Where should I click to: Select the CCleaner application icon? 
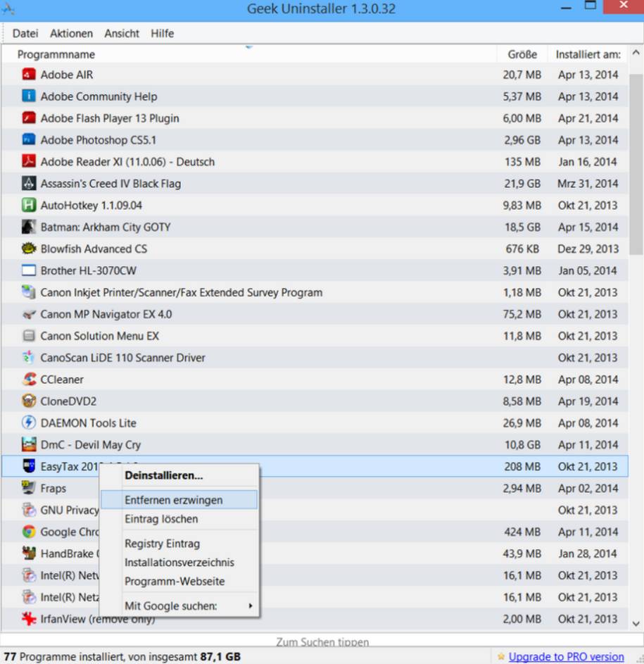(x=28, y=379)
